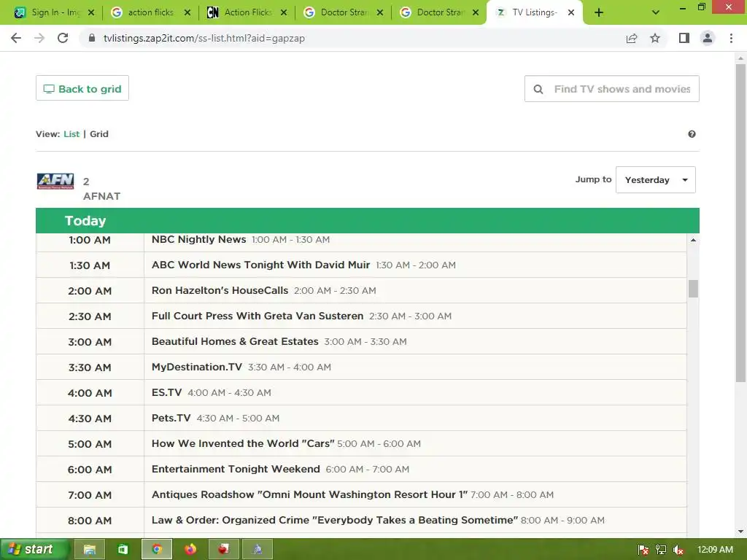Open the tab search chevron
Image resolution: width=747 pixels, height=560 pixels.
pyautogui.click(x=656, y=12)
